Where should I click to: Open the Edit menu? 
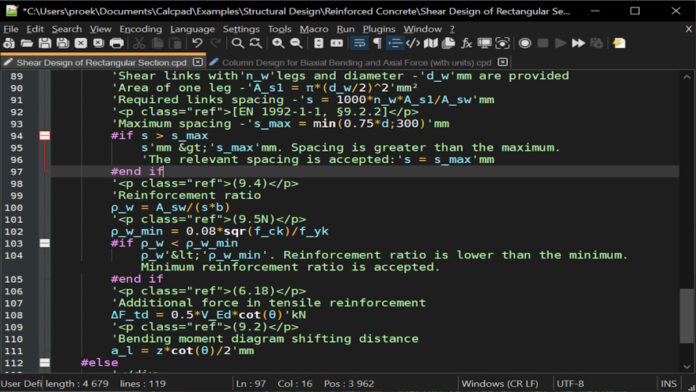35,29
